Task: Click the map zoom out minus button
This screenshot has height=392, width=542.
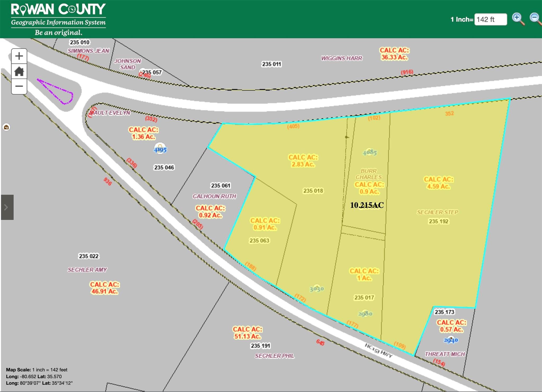Action: coord(19,86)
